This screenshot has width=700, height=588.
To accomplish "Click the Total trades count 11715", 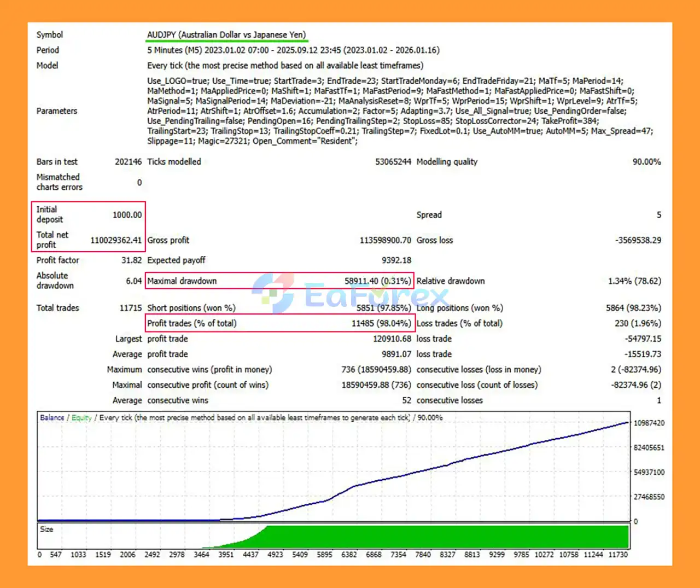I will [x=130, y=308].
